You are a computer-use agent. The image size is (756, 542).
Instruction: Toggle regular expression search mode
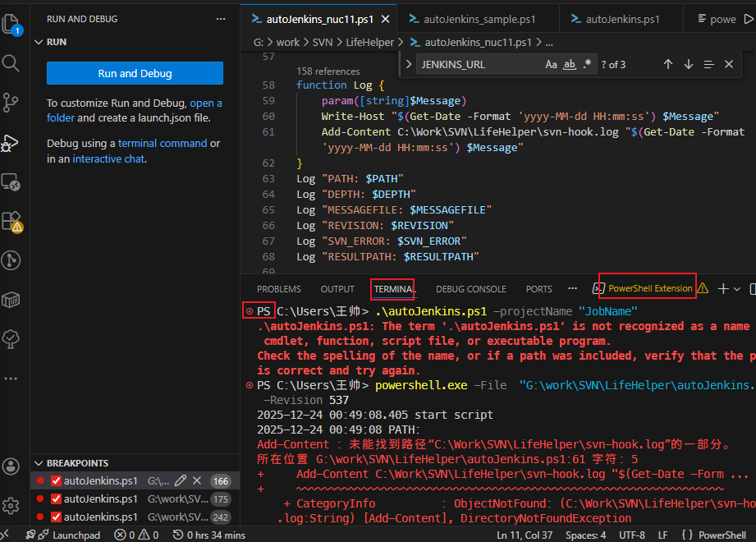585,63
